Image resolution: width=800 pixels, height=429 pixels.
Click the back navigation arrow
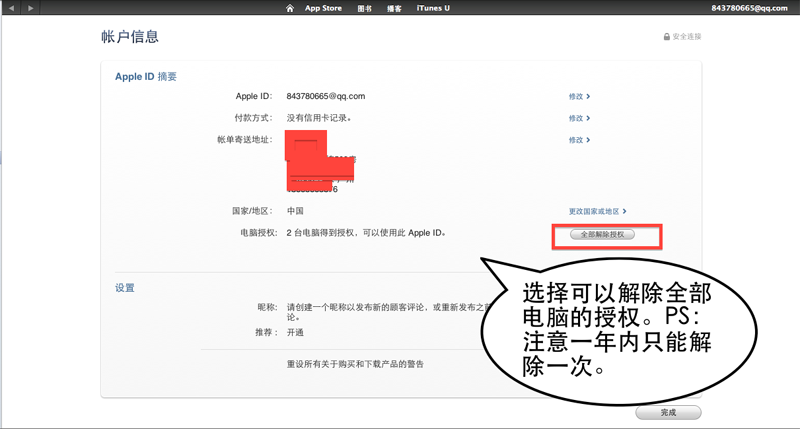[11, 8]
